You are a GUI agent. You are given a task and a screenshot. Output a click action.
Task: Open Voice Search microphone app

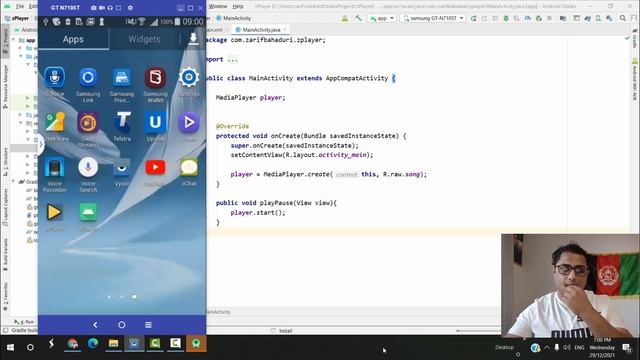88,167
